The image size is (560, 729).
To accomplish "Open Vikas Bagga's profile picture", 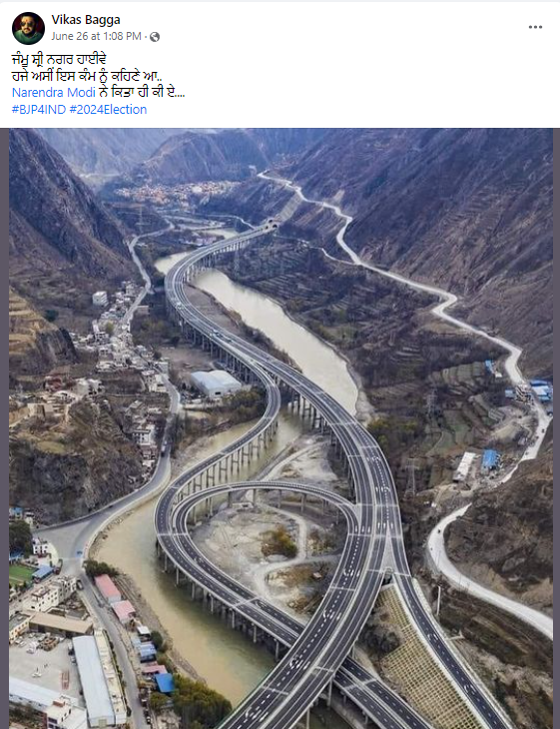I will tap(28, 28).
